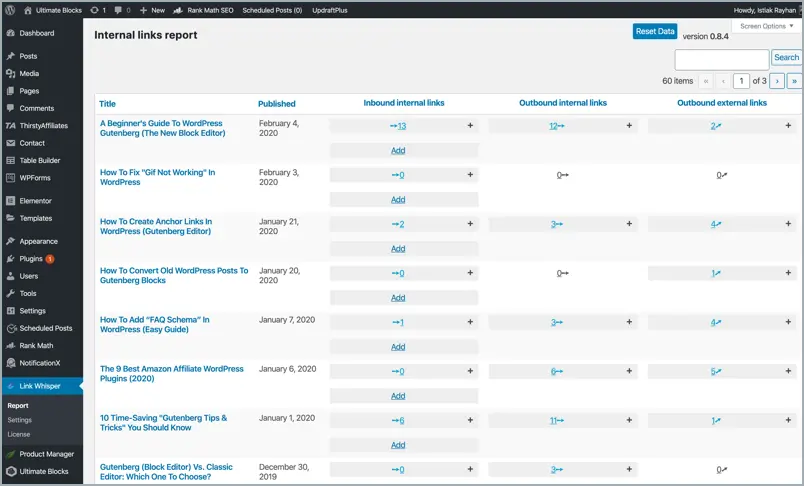Click the WordPress logo icon
This screenshot has height=486, width=804.
coord(10,10)
